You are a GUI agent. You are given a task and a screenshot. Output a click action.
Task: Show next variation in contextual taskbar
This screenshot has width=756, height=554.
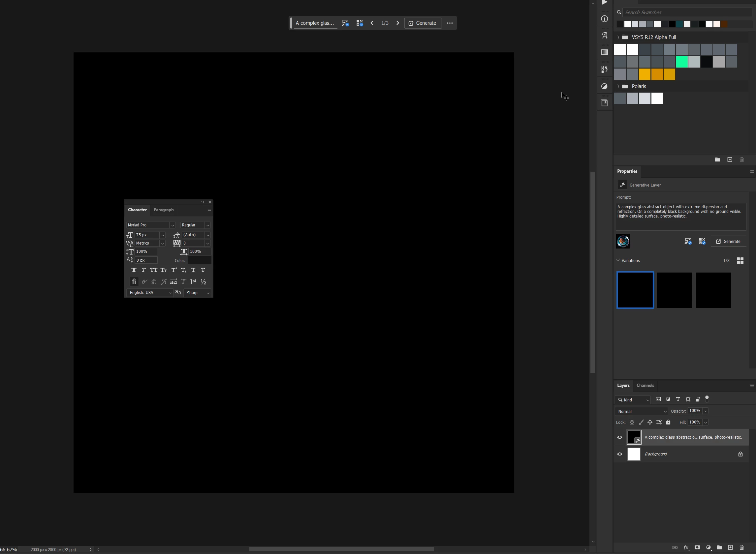pyautogui.click(x=398, y=23)
